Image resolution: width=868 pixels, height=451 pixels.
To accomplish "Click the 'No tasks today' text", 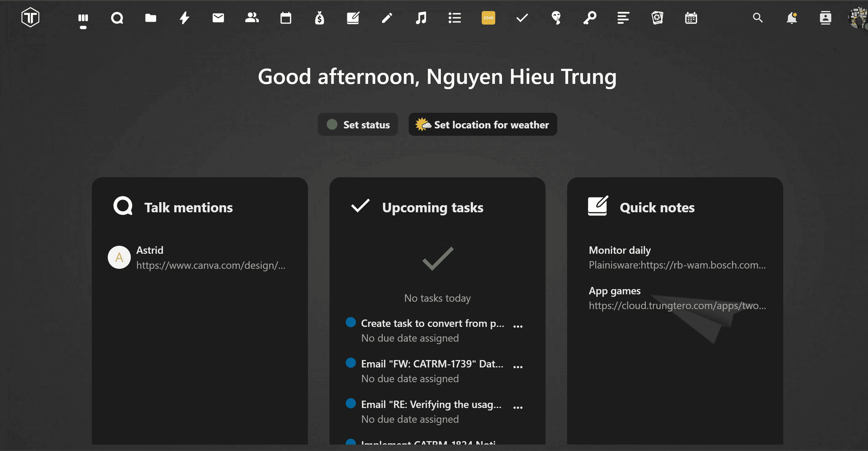I will (437, 298).
